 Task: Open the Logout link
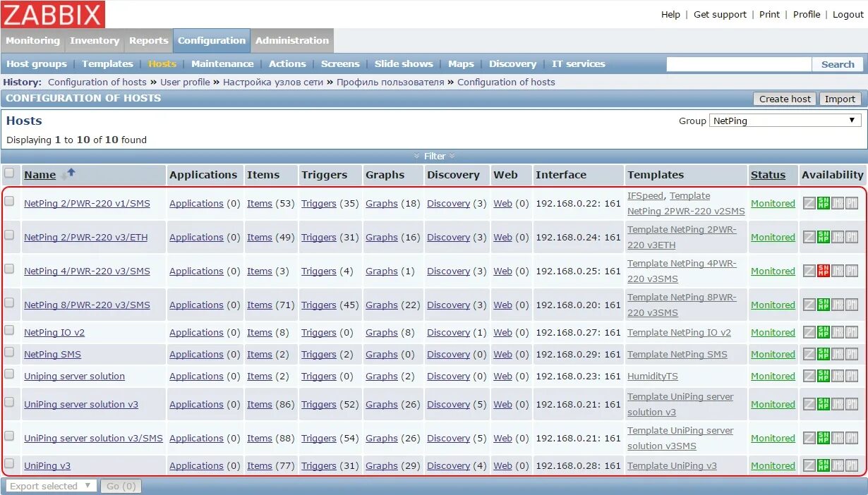848,14
